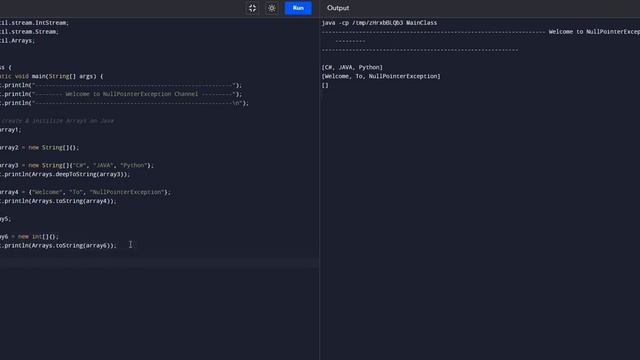Click the code line importing IntStream

point(34,23)
